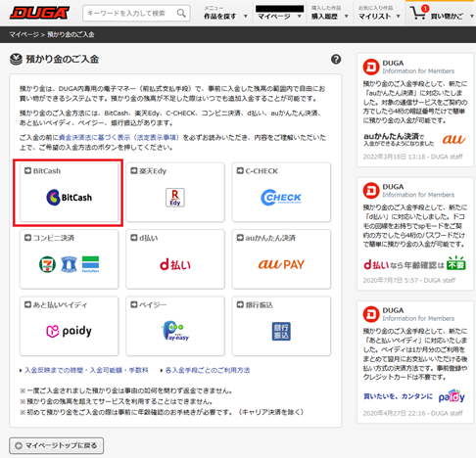
Task: Click the auかんたん決済 card title
Action: [x=270, y=238]
